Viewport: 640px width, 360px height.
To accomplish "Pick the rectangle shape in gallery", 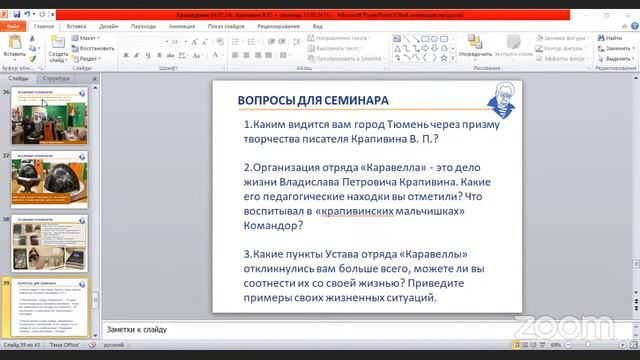I will pos(425,39).
